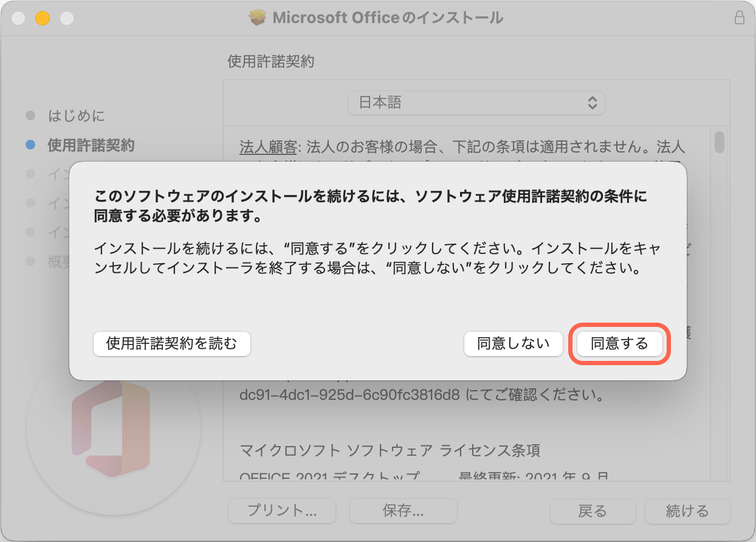
Task: Click the 保存... button to save the license
Action: (x=403, y=511)
